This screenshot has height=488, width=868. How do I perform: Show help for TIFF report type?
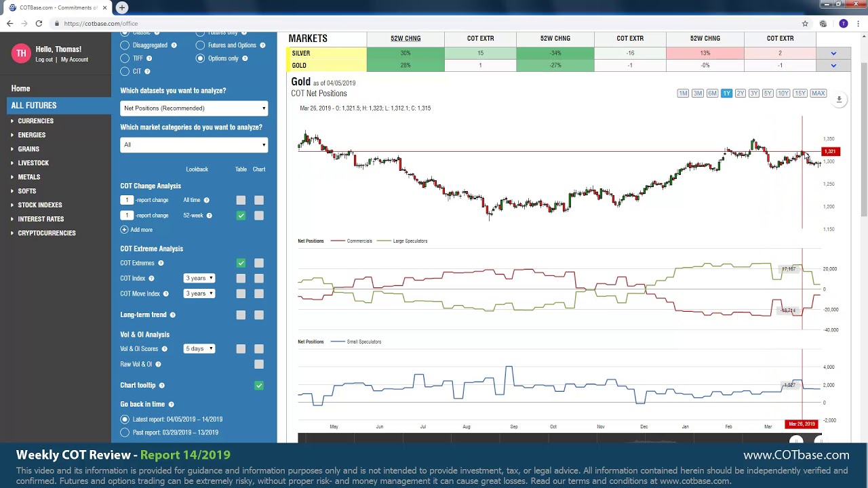pos(149,58)
